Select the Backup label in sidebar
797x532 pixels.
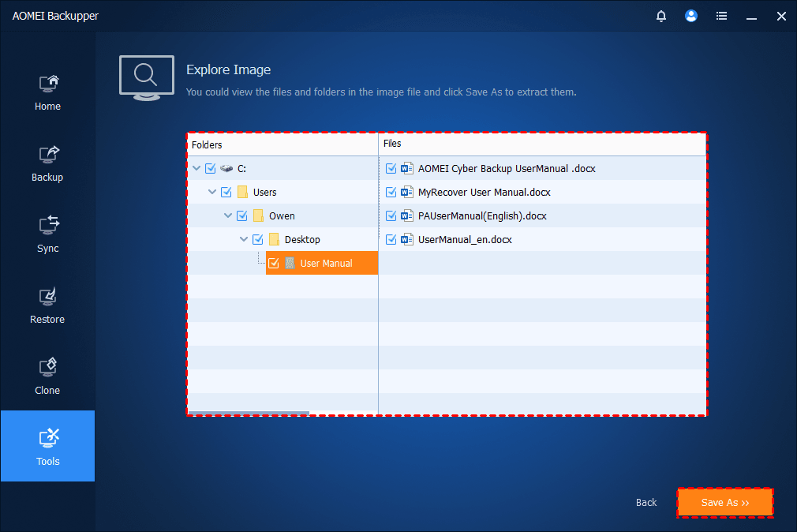pos(47,178)
